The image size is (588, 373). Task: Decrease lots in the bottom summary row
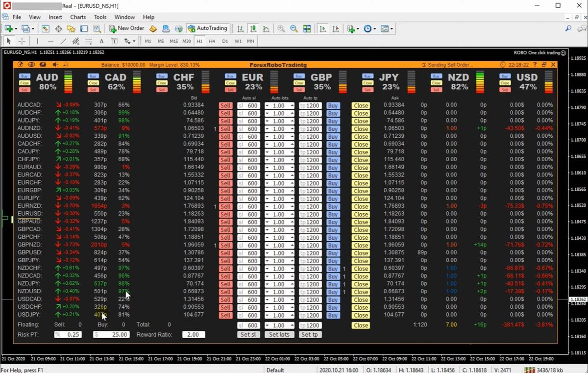tap(268, 325)
